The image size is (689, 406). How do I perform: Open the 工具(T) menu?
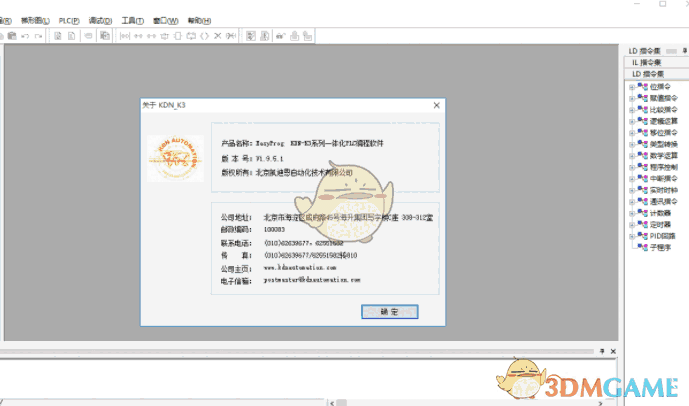pyautogui.click(x=133, y=21)
